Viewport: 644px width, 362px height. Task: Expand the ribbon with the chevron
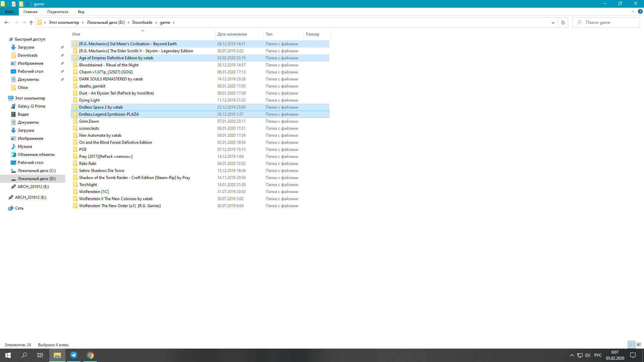point(633,11)
